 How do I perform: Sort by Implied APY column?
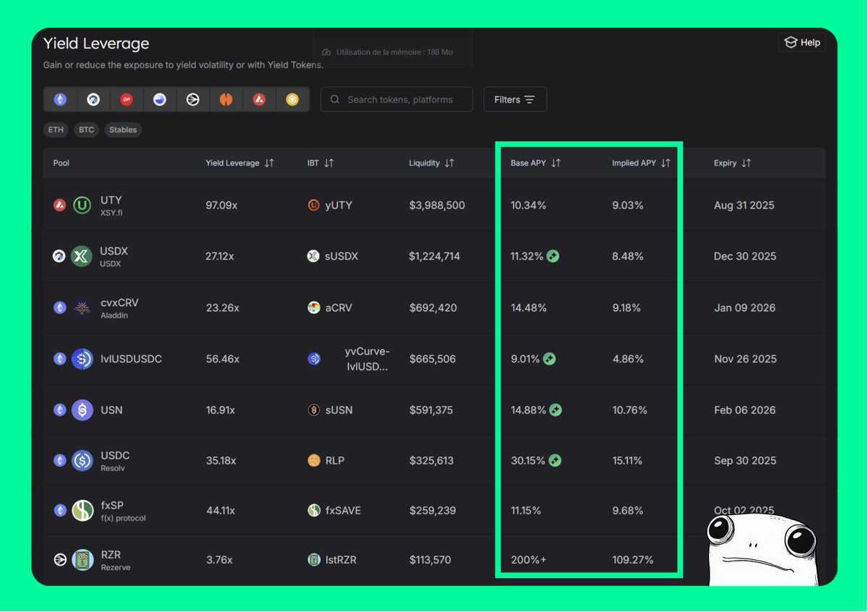(x=641, y=163)
